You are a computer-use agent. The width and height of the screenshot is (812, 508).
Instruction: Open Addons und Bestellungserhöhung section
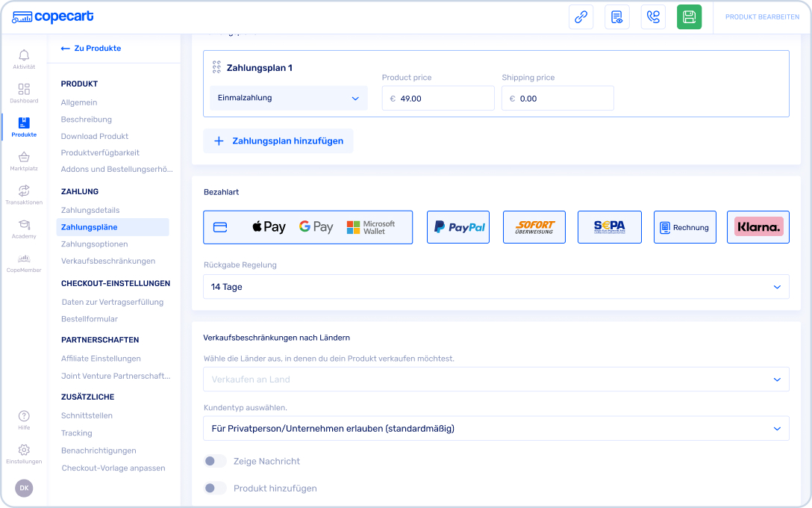tap(117, 169)
